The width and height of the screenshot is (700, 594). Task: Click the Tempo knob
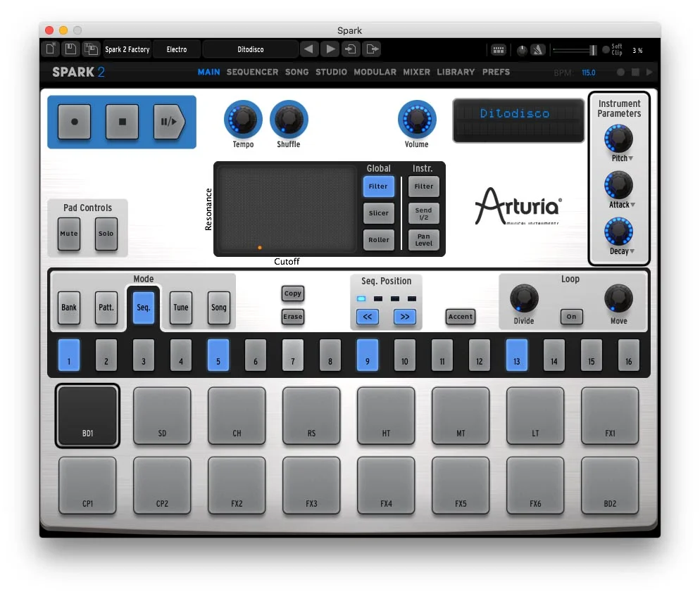pyautogui.click(x=243, y=120)
